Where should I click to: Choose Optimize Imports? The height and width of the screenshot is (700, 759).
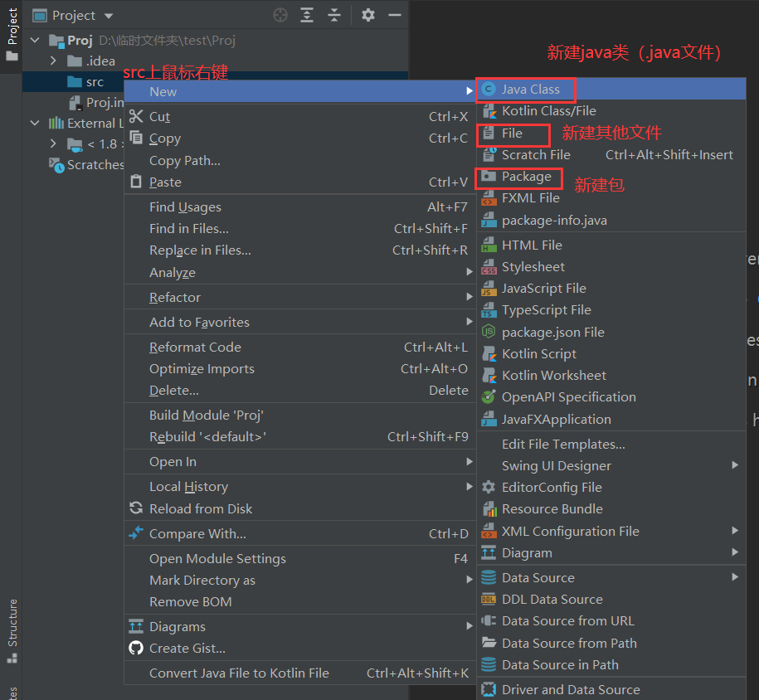click(300, 369)
